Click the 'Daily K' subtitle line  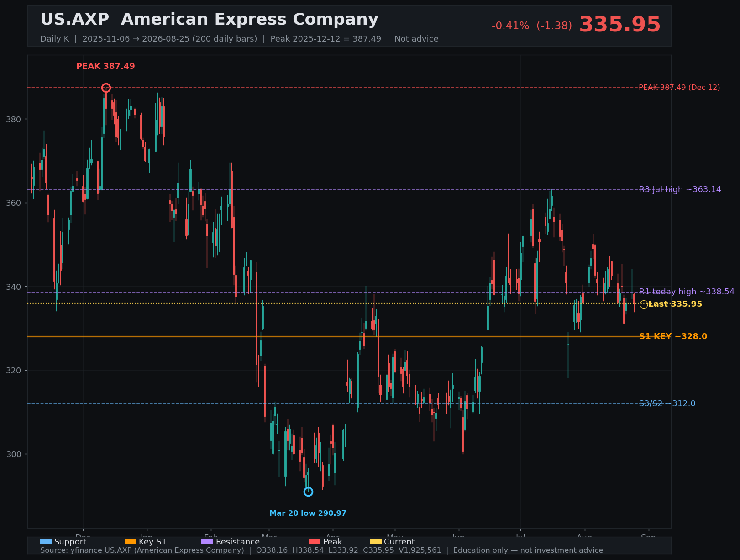tap(239, 39)
